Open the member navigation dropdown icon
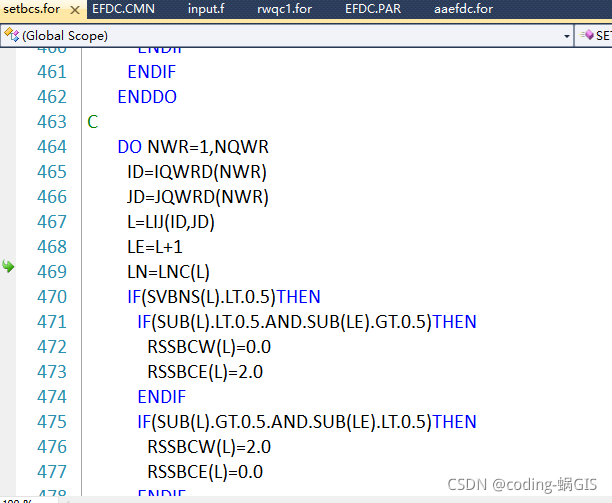 coord(587,36)
